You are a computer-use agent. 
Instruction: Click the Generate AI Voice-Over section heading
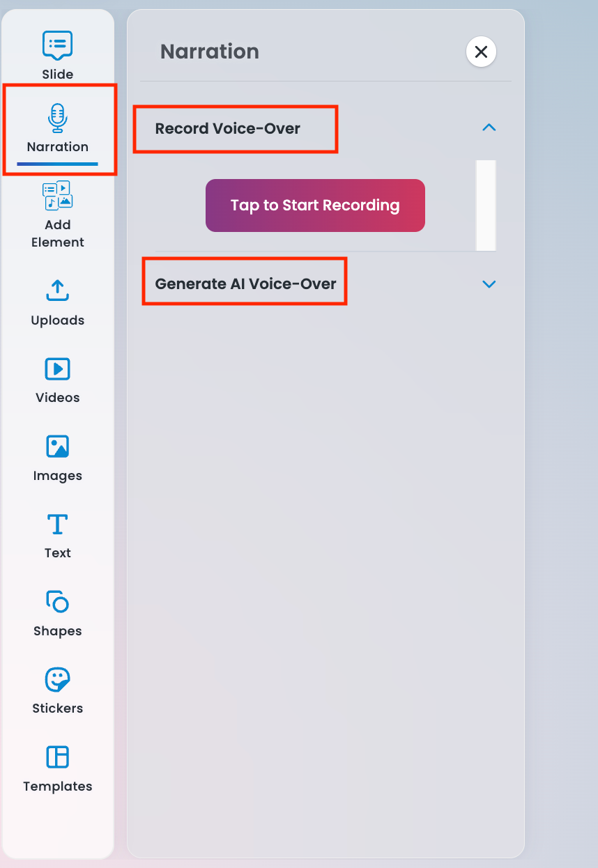(245, 284)
